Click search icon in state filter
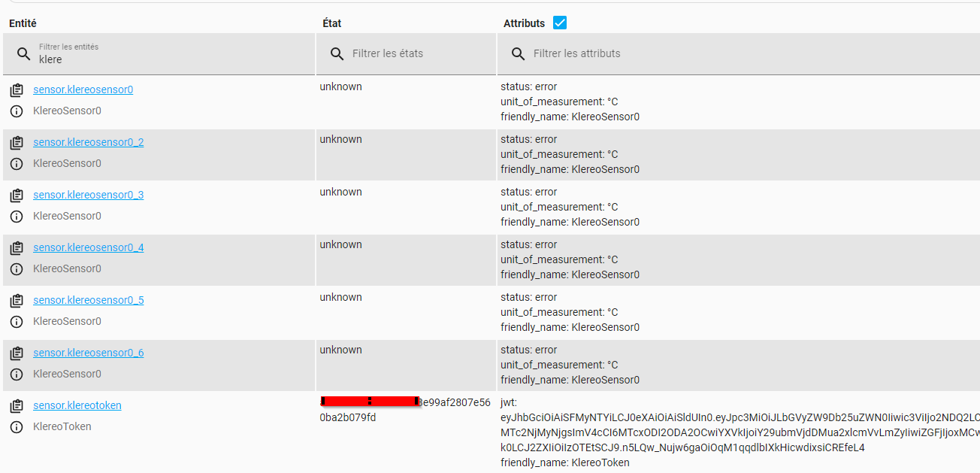The image size is (980, 473). point(337,54)
